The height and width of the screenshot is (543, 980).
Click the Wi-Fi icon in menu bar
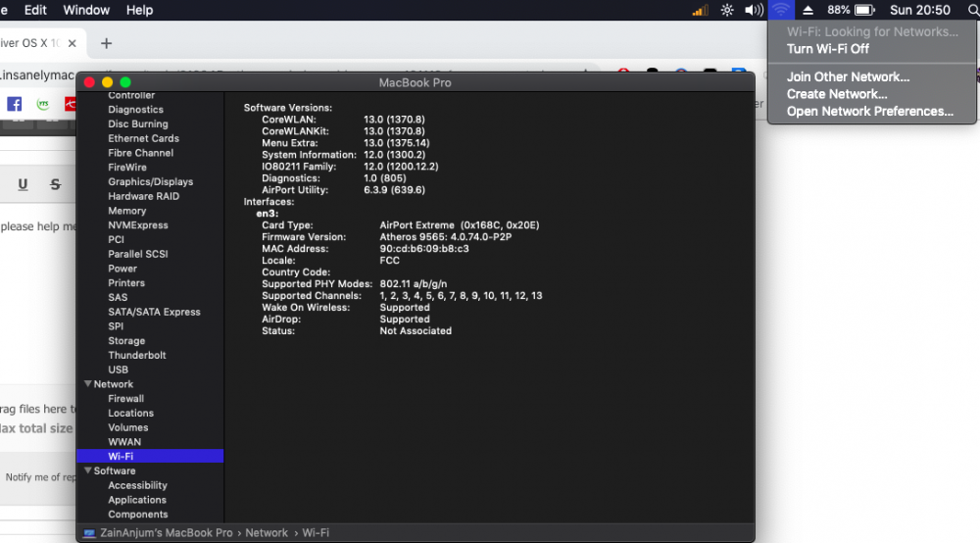[781, 10]
